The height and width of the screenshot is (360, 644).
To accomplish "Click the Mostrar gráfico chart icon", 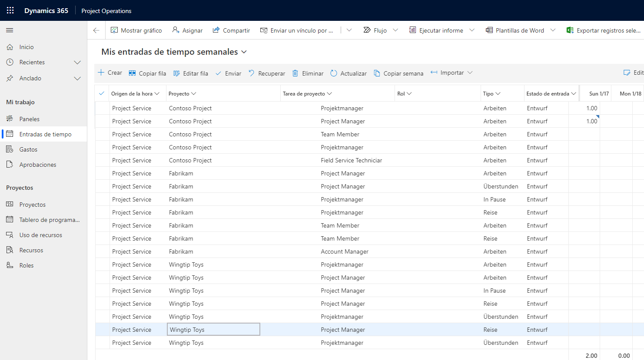I will [114, 30].
